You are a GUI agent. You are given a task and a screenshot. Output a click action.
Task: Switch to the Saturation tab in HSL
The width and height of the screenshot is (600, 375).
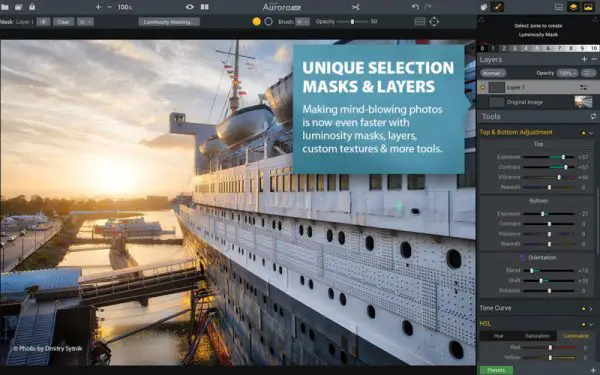click(537, 336)
